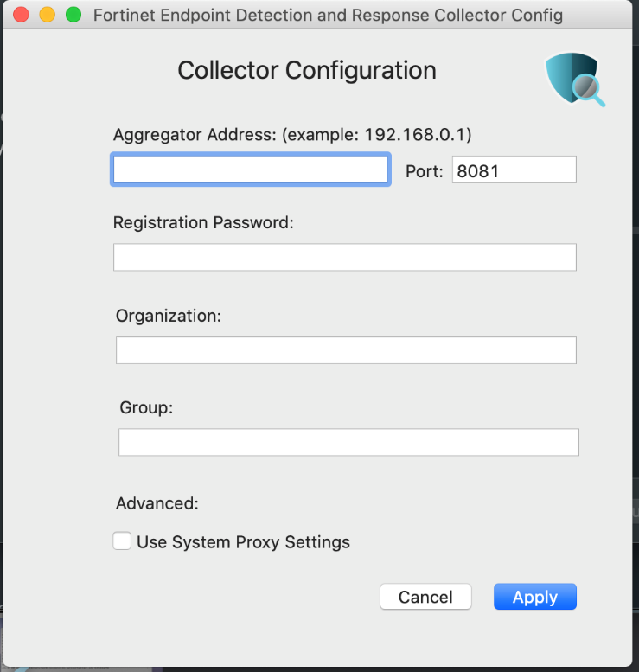Click the Aggregator Address example label
The width and height of the screenshot is (639, 672).
tap(292, 135)
